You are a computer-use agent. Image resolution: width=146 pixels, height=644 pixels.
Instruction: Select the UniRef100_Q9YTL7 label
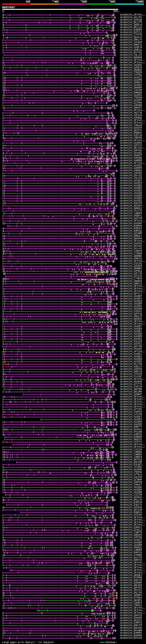pyautogui.click(x=131, y=294)
